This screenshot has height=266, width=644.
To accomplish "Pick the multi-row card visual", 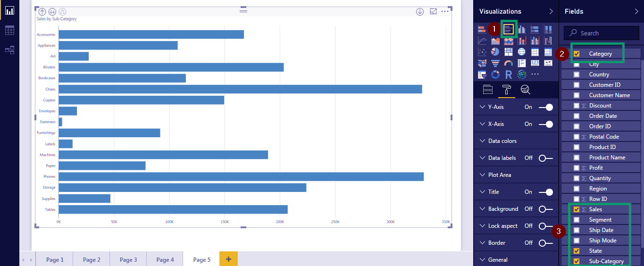I will tap(521, 63).
